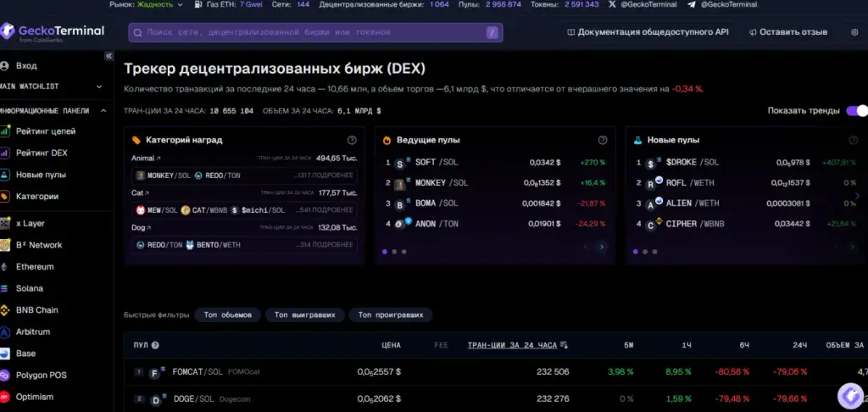Select second page dot in Ведущие пулы

[x=394, y=252]
